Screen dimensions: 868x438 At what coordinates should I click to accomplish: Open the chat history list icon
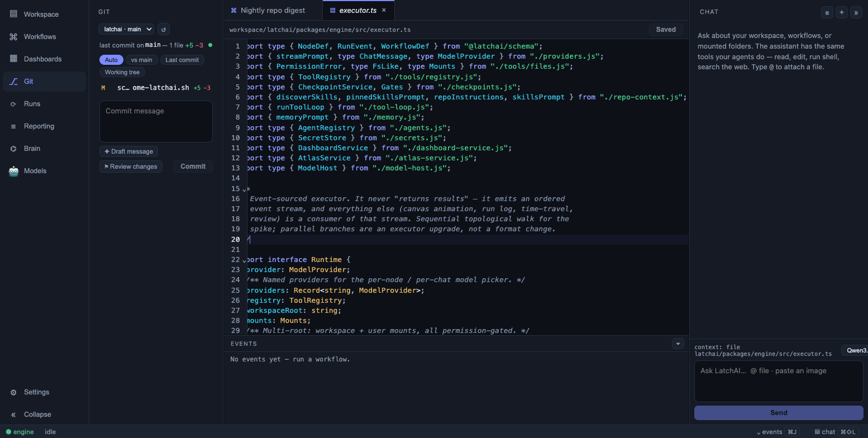827,12
